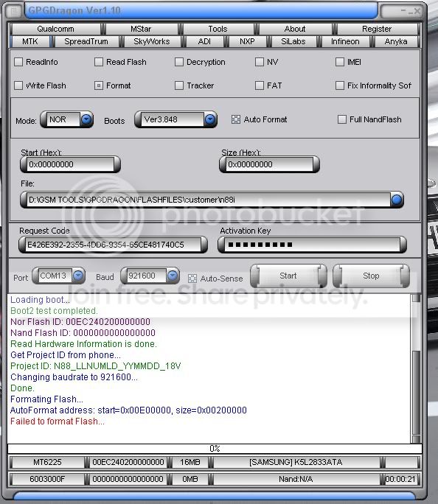Expand the Baud 921600 dropdown arrow
Image resolution: width=438 pixels, height=504 pixels.
[173, 276]
